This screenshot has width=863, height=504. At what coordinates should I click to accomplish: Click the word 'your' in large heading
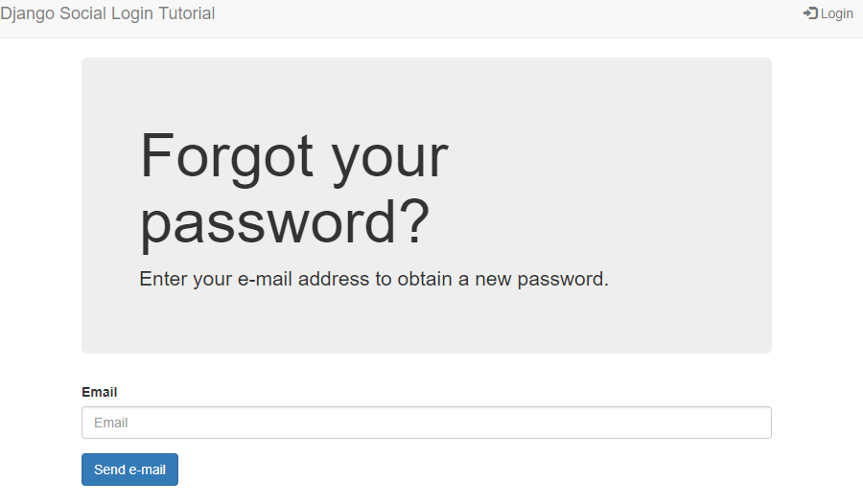pyautogui.click(x=390, y=155)
